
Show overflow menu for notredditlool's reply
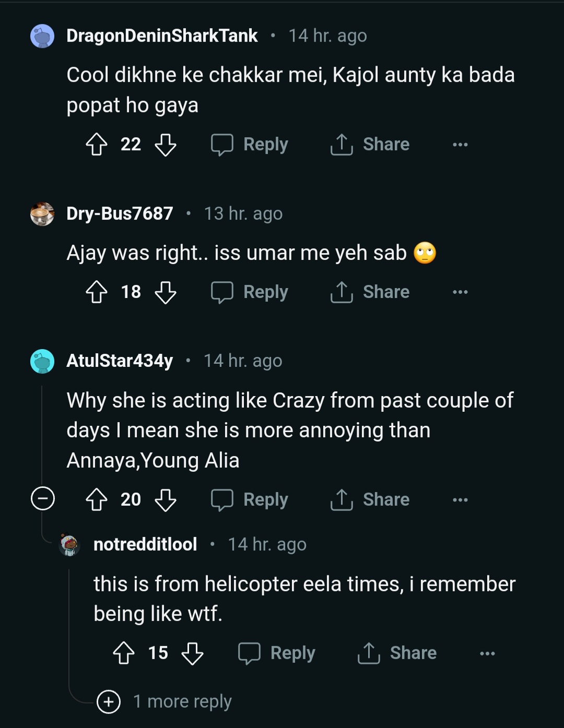tap(487, 653)
